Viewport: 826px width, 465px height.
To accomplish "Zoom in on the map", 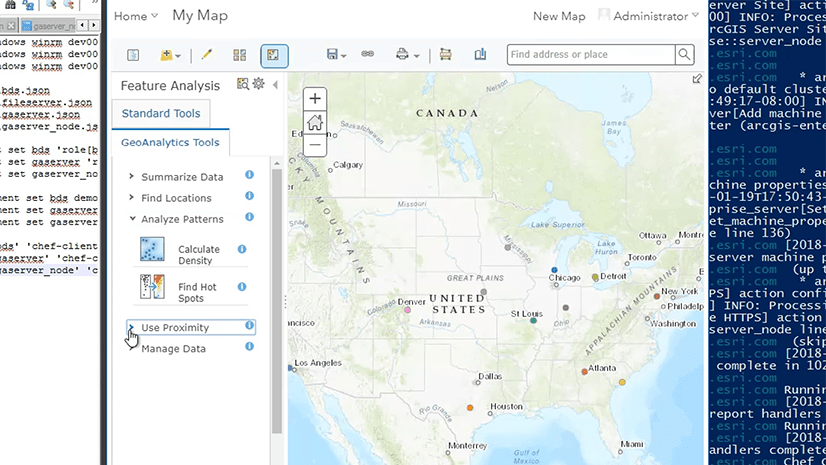I will [315, 98].
